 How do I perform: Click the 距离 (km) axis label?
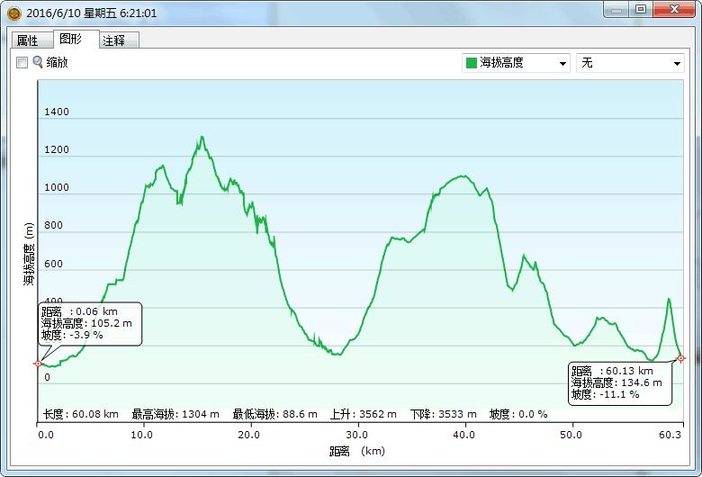[x=356, y=451]
